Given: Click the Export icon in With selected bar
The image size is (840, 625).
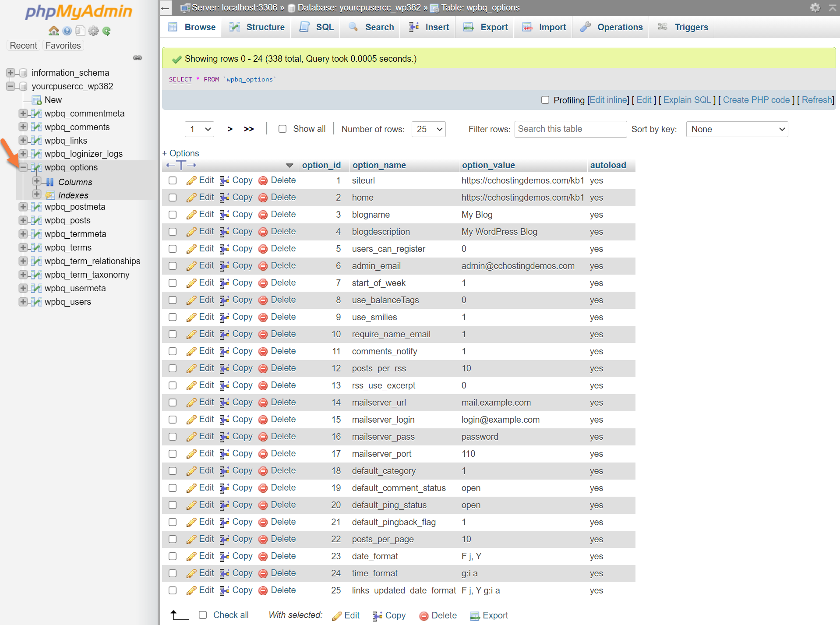Looking at the screenshot, I should click(x=475, y=616).
